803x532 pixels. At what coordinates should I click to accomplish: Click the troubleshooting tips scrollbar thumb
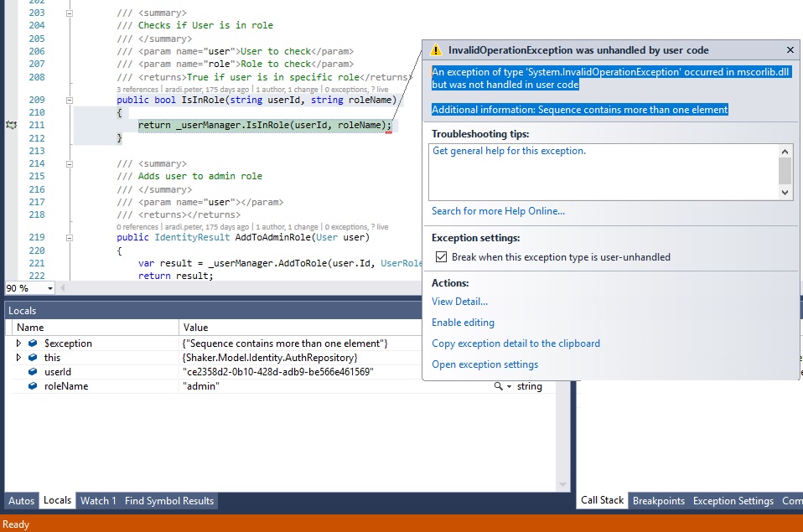pos(785,171)
